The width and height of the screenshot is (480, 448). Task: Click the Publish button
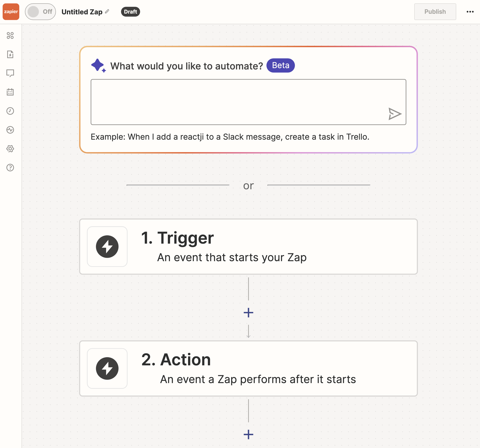pyautogui.click(x=435, y=11)
